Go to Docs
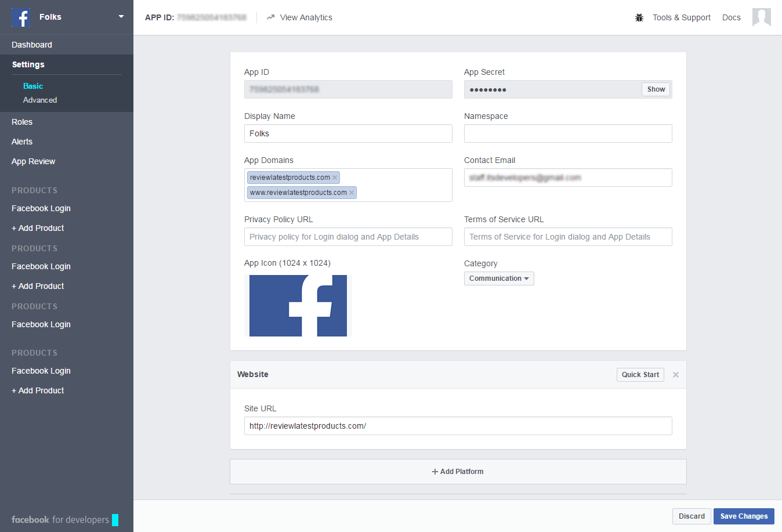The height and width of the screenshot is (532, 782). point(732,17)
